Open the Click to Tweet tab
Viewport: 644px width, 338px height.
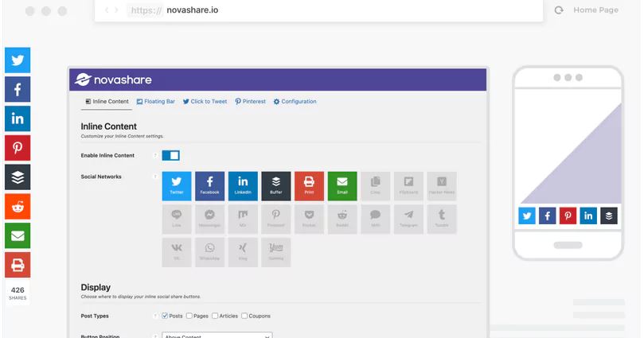(205, 101)
